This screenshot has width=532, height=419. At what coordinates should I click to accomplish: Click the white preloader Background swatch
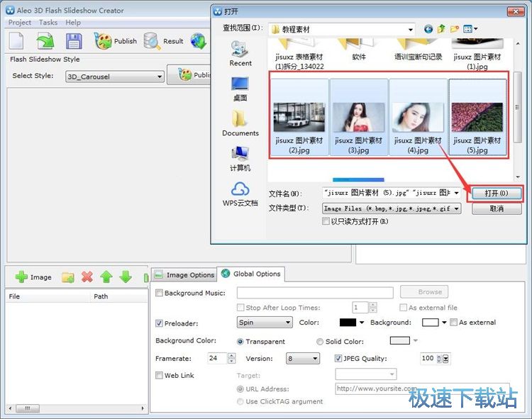(x=431, y=323)
